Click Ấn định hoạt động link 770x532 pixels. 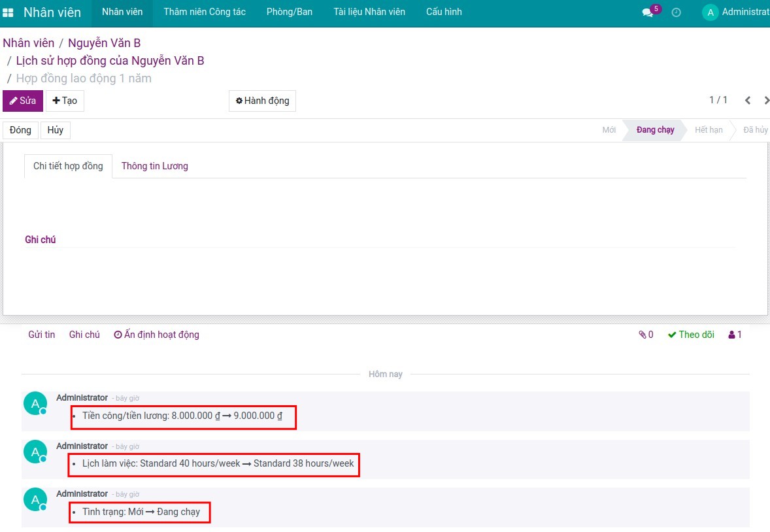click(x=157, y=335)
